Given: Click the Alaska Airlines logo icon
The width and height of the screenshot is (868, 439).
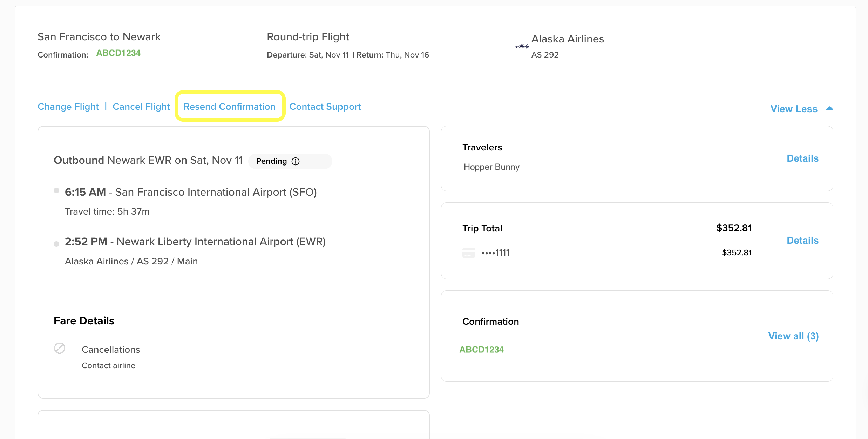Looking at the screenshot, I should 522,46.
